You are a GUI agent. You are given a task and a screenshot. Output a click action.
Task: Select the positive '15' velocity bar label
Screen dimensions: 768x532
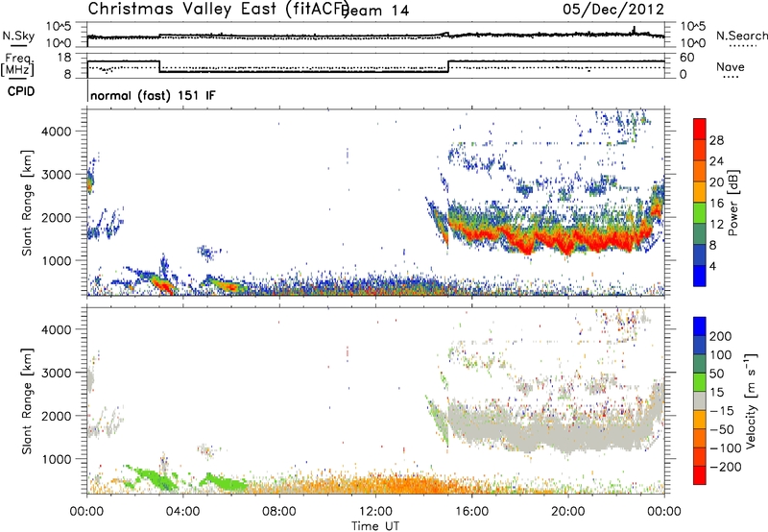pyautogui.click(x=717, y=393)
